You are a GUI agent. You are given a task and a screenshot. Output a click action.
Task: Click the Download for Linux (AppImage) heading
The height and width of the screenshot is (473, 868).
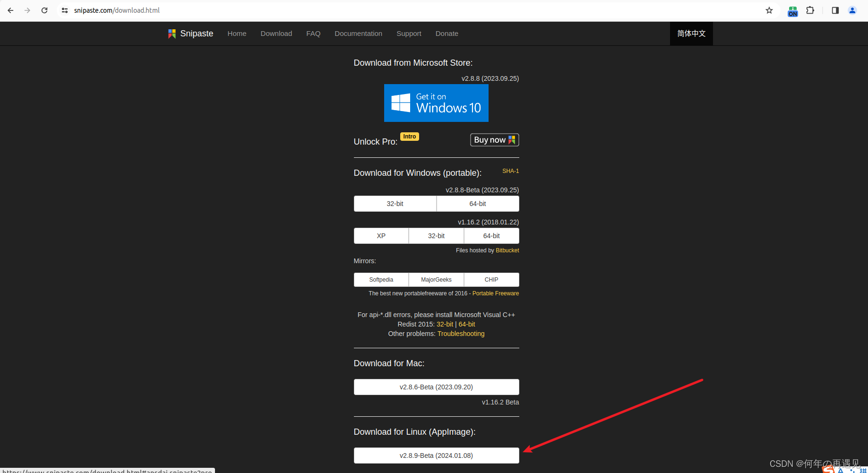[x=414, y=432]
